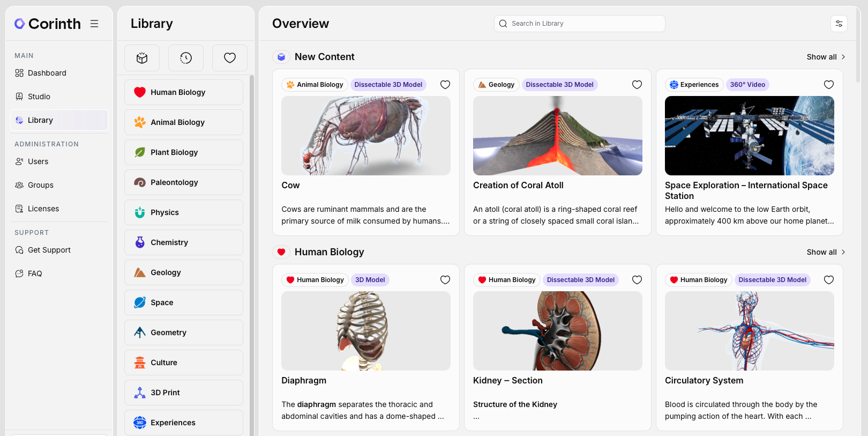Open the favorites heart tab in Library

pyautogui.click(x=230, y=58)
